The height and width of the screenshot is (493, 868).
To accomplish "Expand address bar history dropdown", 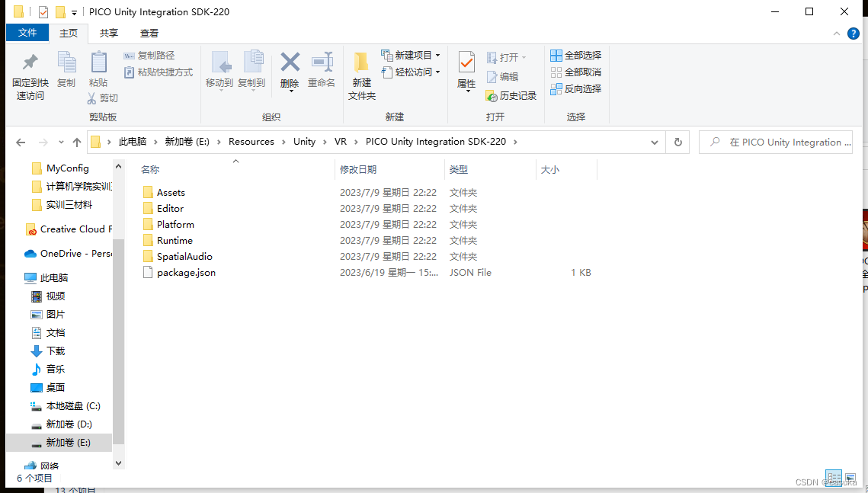I will tap(655, 142).
